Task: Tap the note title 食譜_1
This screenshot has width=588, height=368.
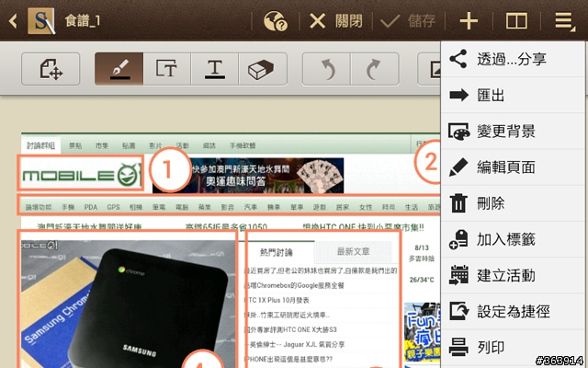Action: pos(82,20)
